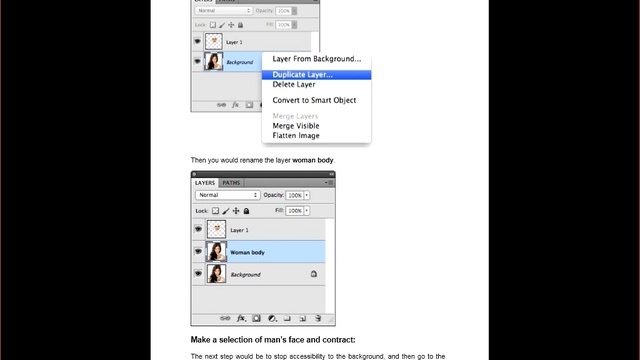Click Lock all padlock in context-menu panel
640x360 pixels.
pyautogui.click(x=240, y=25)
